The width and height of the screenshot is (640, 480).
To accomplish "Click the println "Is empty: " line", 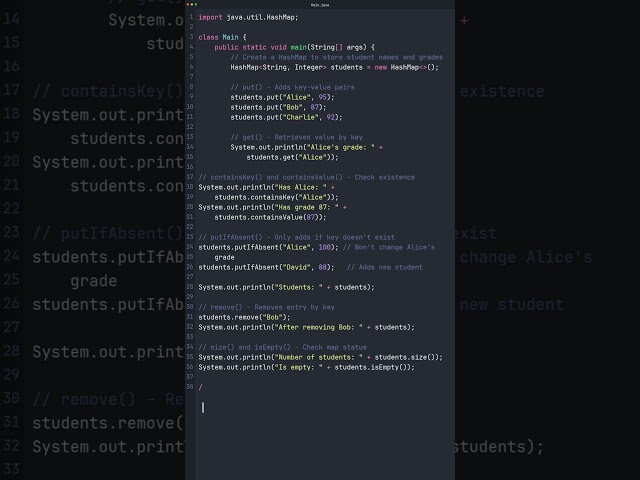I will pyautogui.click(x=307, y=367).
